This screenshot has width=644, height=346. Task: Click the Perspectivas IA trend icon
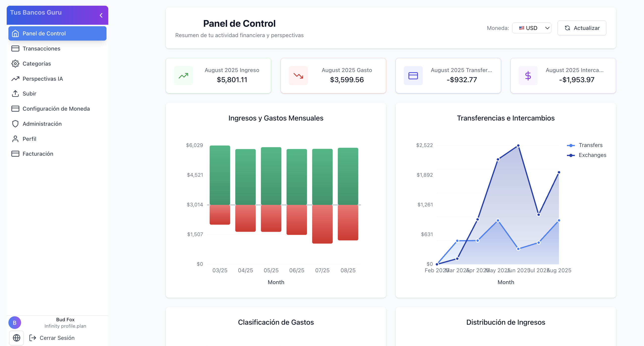(x=15, y=79)
